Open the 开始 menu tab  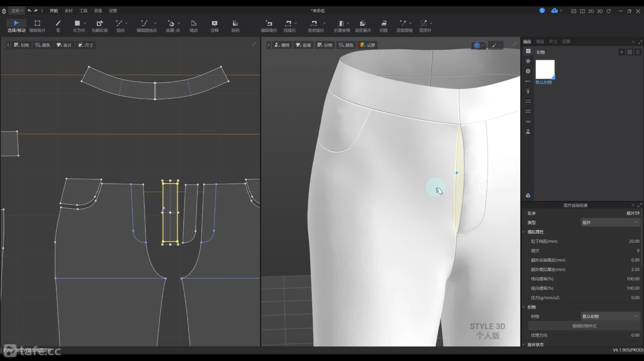[x=54, y=11]
